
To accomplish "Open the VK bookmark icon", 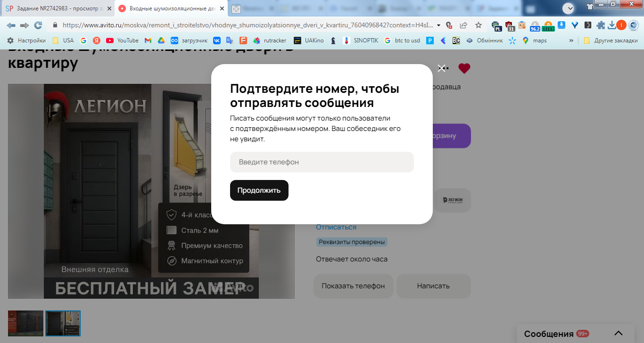I will tap(217, 41).
